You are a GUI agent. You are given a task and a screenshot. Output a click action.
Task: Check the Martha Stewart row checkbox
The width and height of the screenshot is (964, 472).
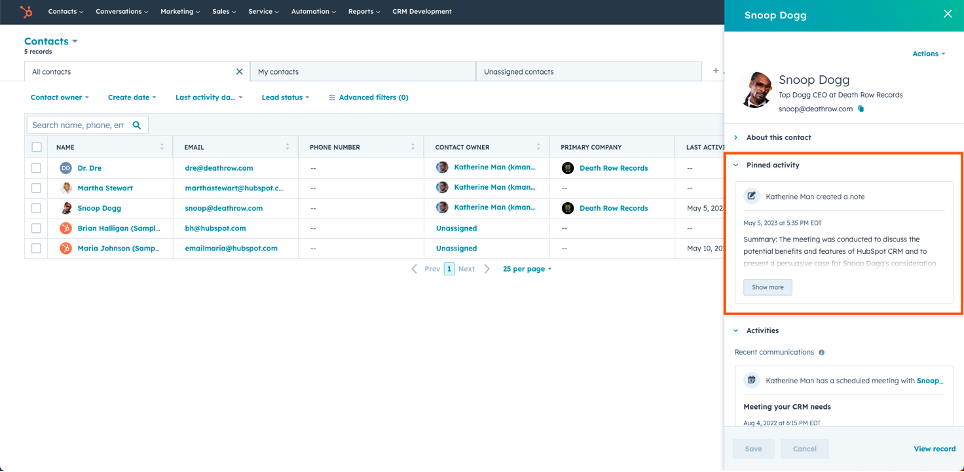(36, 188)
